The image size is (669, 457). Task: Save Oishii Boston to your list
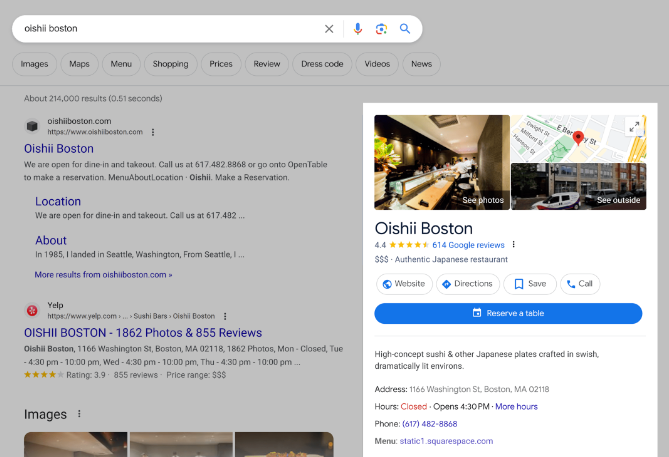pos(530,284)
